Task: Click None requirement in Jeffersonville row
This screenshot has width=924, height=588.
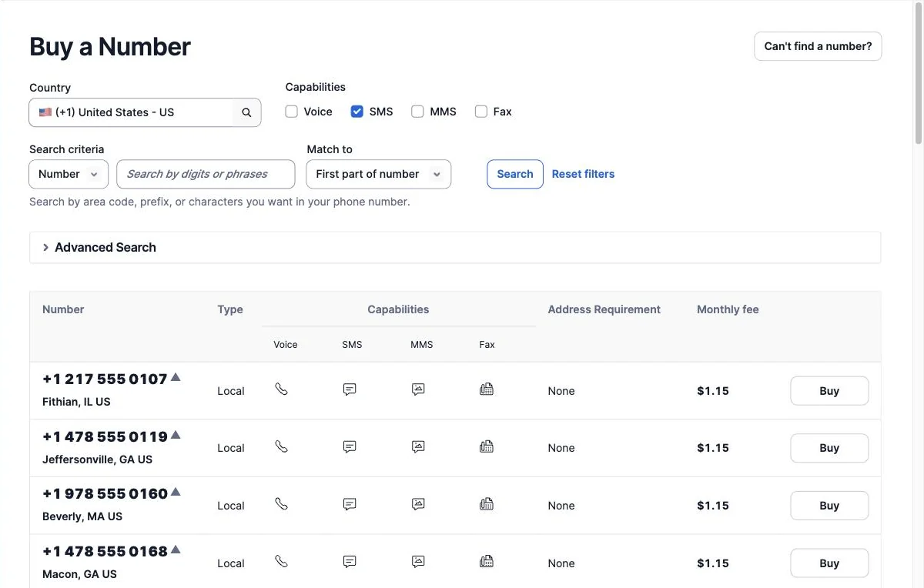Action: tap(561, 448)
